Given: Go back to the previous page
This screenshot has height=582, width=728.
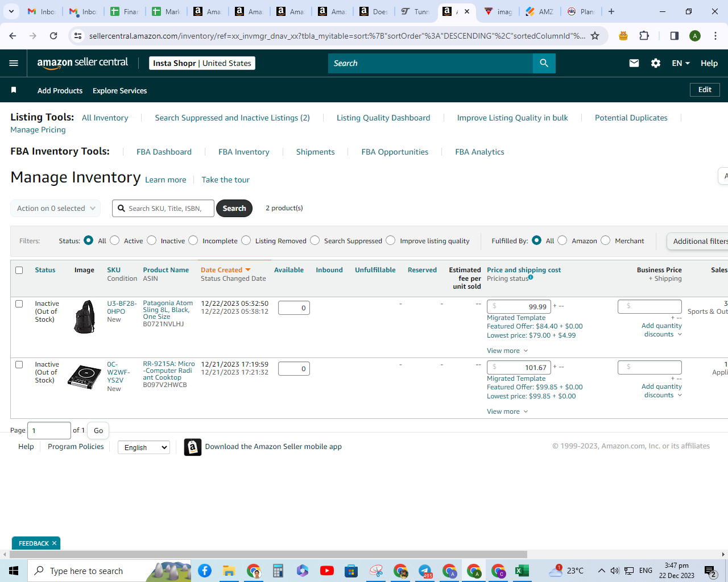Looking at the screenshot, I should [x=13, y=36].
